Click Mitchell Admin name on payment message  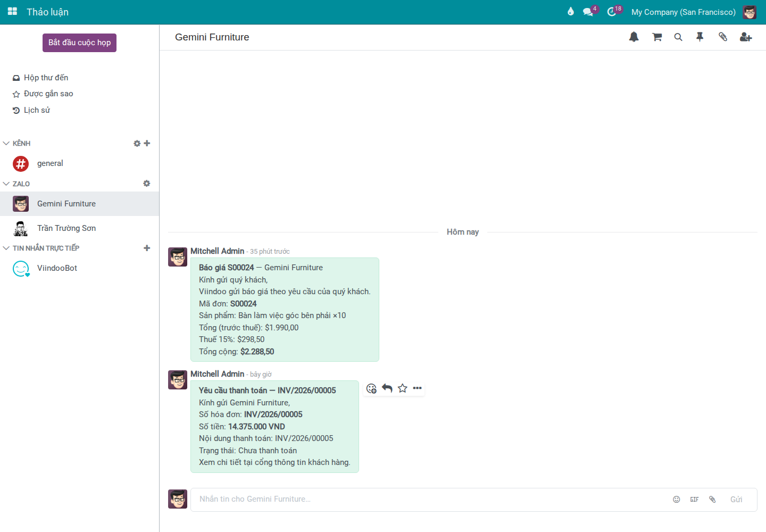tap(217, 374)
